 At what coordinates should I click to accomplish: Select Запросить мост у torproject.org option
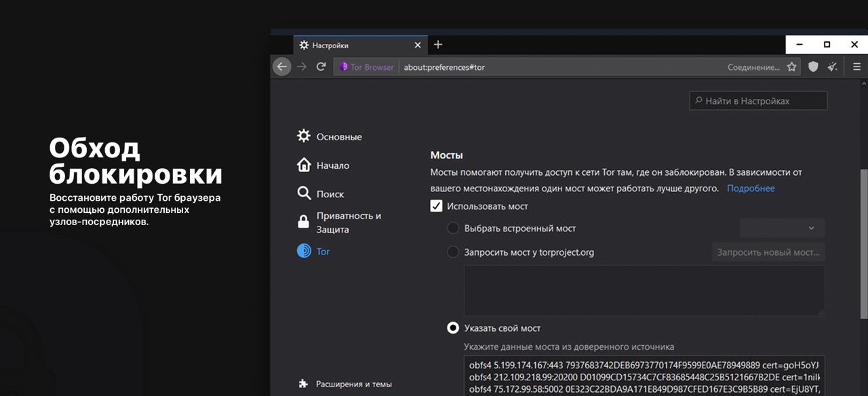[x=453, y=252]
